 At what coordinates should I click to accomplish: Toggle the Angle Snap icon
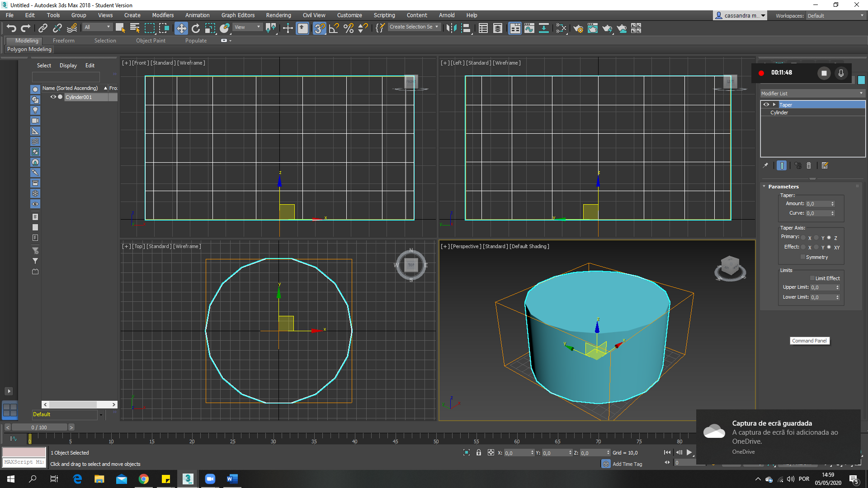(x=334, y=28)
